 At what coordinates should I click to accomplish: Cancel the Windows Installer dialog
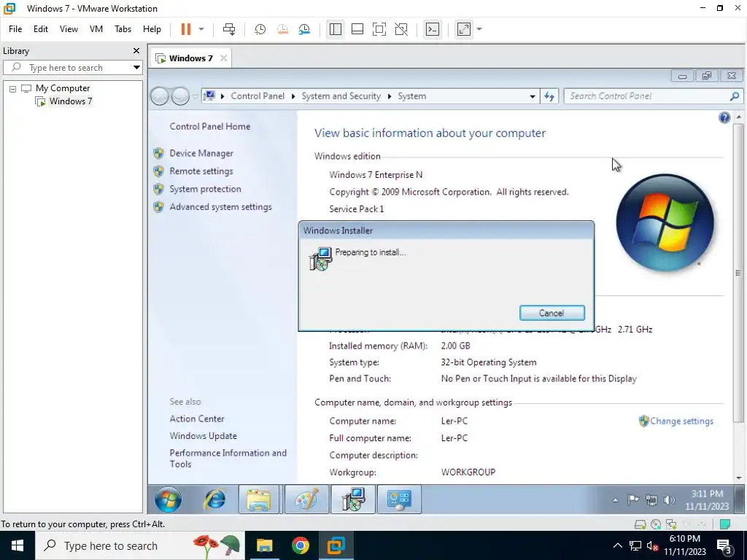tap(551, 313)
